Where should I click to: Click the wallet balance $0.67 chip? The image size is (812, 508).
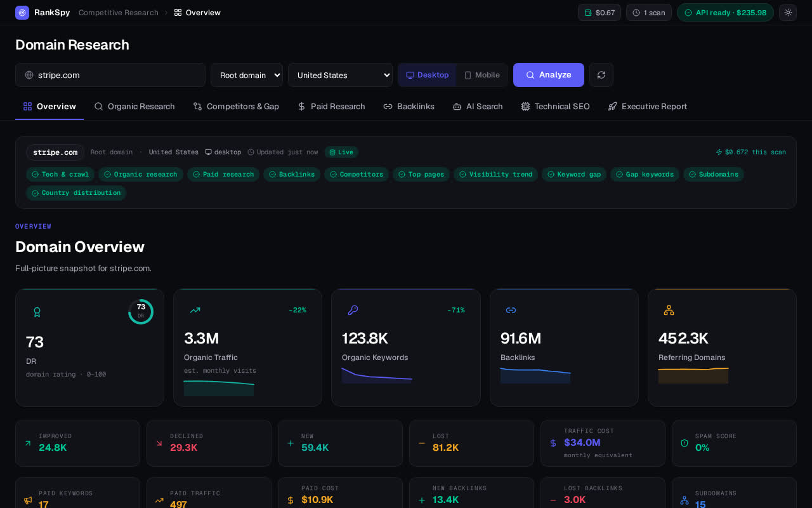(599, 13)
